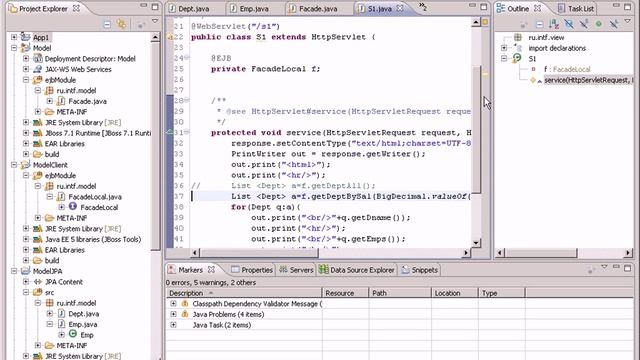Select Dept.java in ModelJPA tree
Viewport: 640px width, 360px height.
(x=84, y=313)
